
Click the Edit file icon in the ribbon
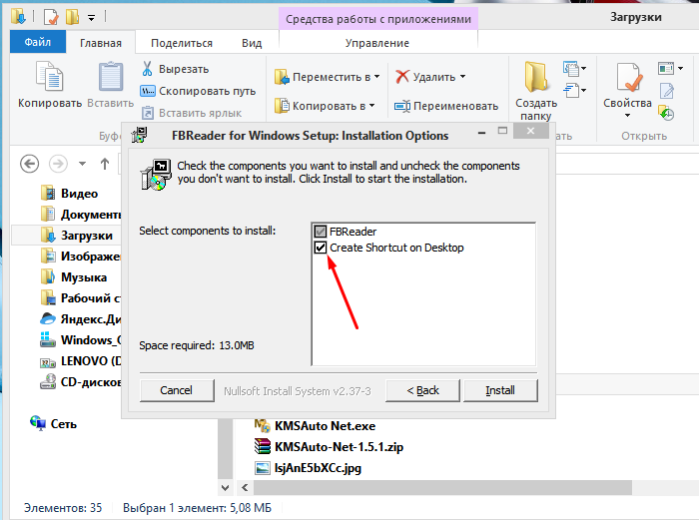tap(667, 91)
